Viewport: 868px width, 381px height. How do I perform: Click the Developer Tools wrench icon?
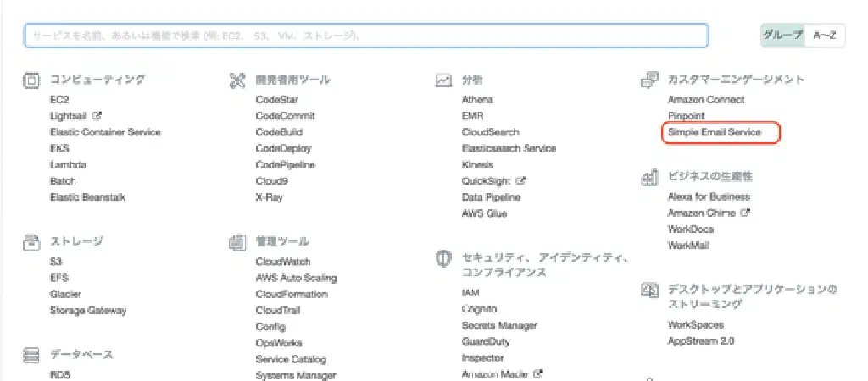(237, 80)
